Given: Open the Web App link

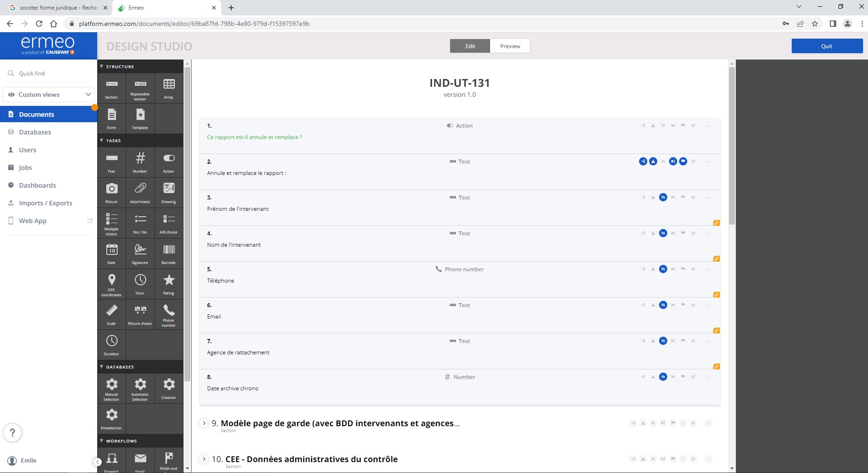Looking at the screenshot, I should point(33,221).
